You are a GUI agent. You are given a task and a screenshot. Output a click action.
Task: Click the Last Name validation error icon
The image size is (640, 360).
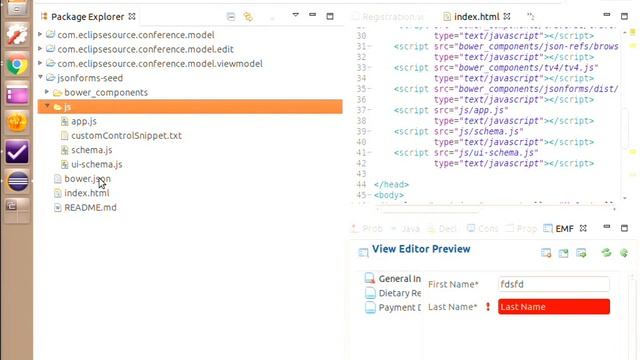coord(488,307)
